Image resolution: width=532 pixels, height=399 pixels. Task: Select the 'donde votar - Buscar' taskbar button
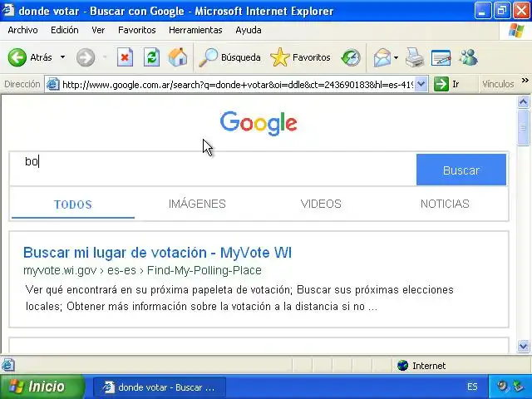point(159,387)
